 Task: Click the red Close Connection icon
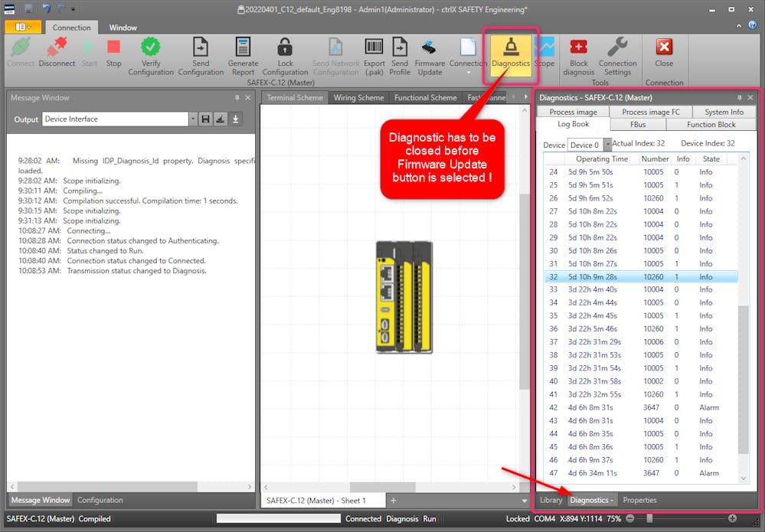point(664,47)
